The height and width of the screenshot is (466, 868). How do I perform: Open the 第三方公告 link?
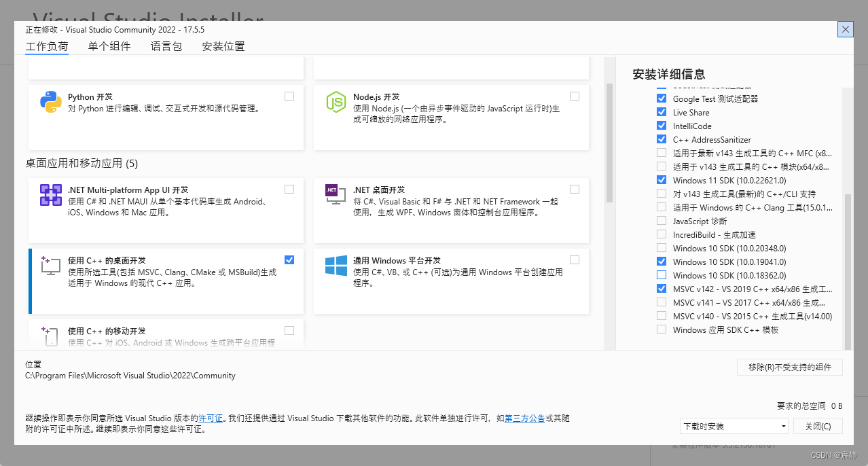coord(524,418)
